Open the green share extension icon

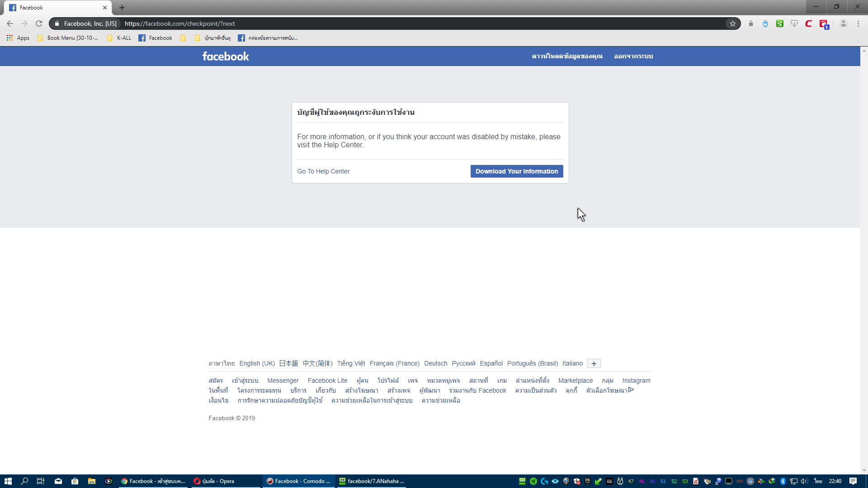tap(780, 23)
